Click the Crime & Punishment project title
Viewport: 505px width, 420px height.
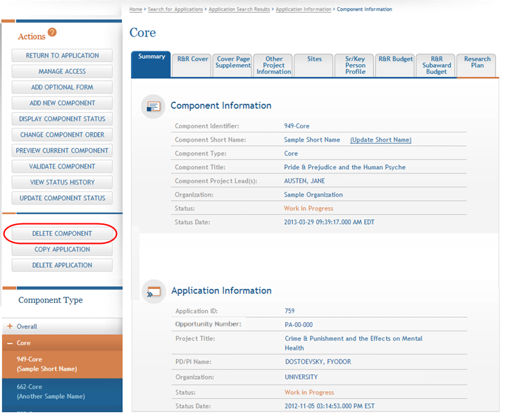[x=354, y=343]
